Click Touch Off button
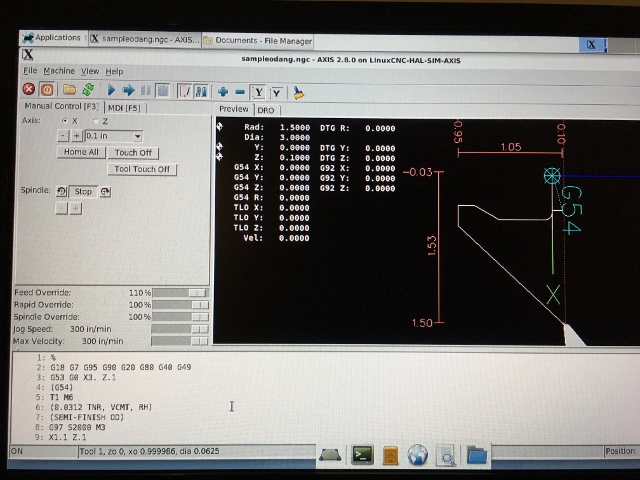This screenshot has width=640, height=480. click(133, 153)
